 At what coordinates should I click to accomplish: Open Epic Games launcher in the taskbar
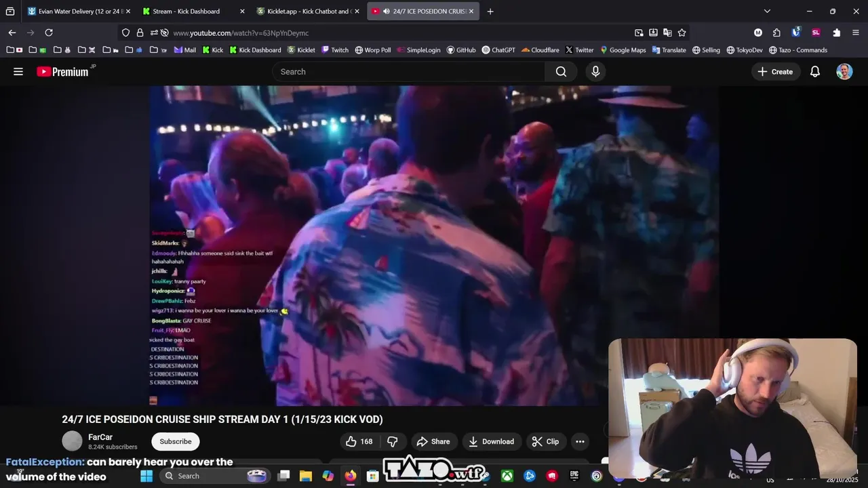(574, 476)
